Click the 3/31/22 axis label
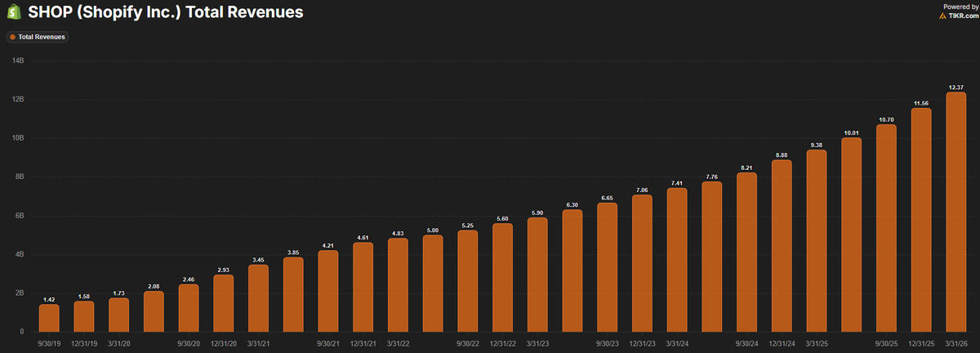This screenshot has width=980, height=353. (398, 343)
